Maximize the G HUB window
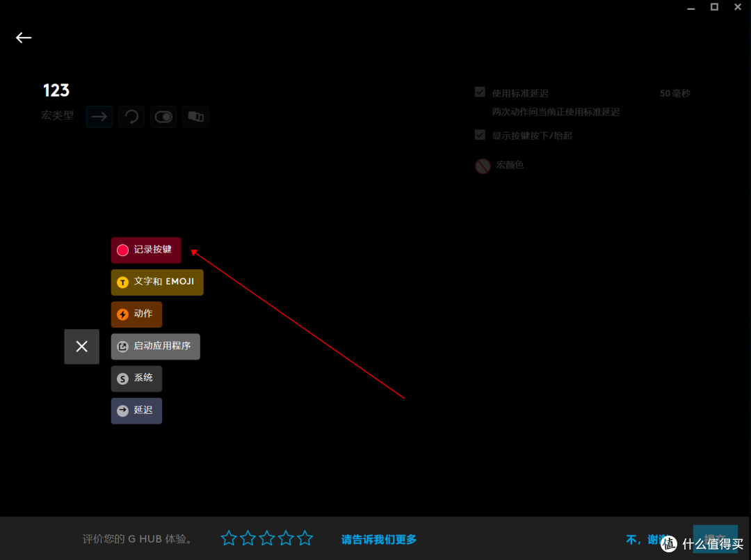Viewport: 751px width, 560px height. tap(714, 7)
